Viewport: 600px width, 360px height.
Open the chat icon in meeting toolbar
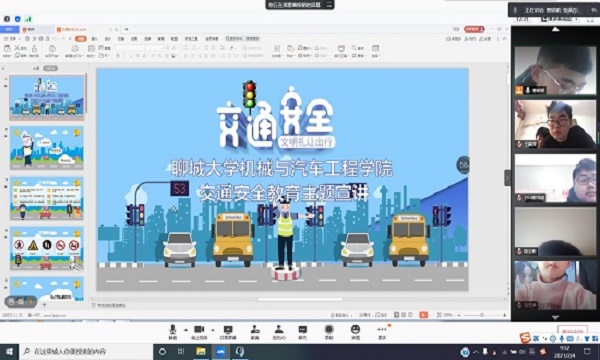[x=302, y=332]
